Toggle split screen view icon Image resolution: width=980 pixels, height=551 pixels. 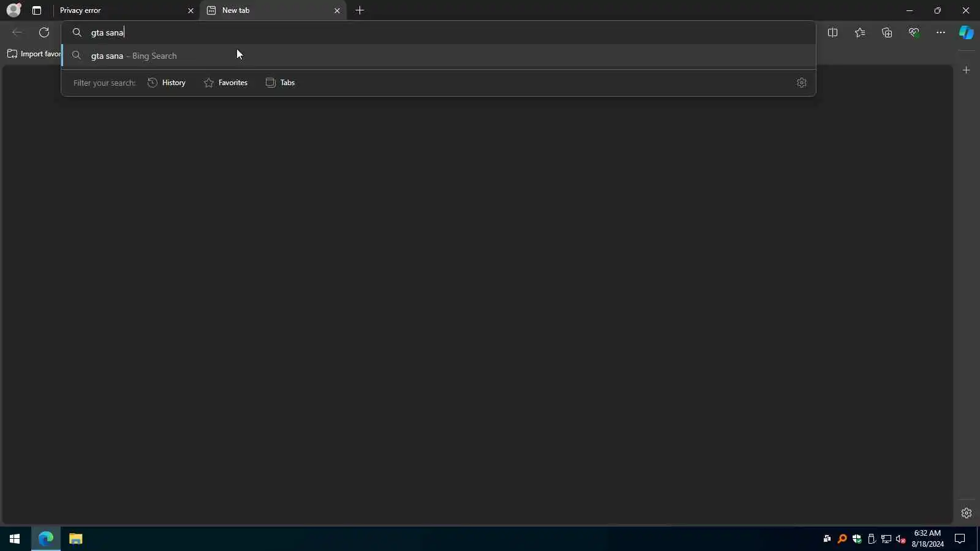(832, 32)
